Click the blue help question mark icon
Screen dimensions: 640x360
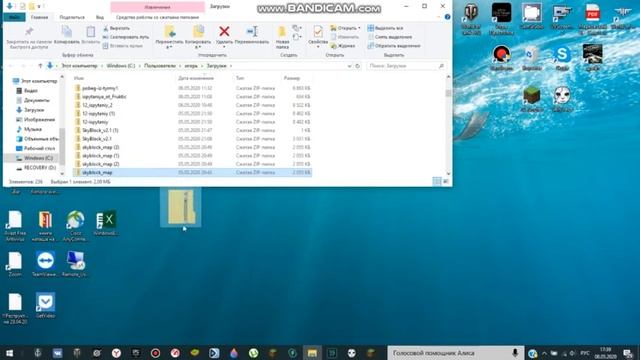click(447, 17)
